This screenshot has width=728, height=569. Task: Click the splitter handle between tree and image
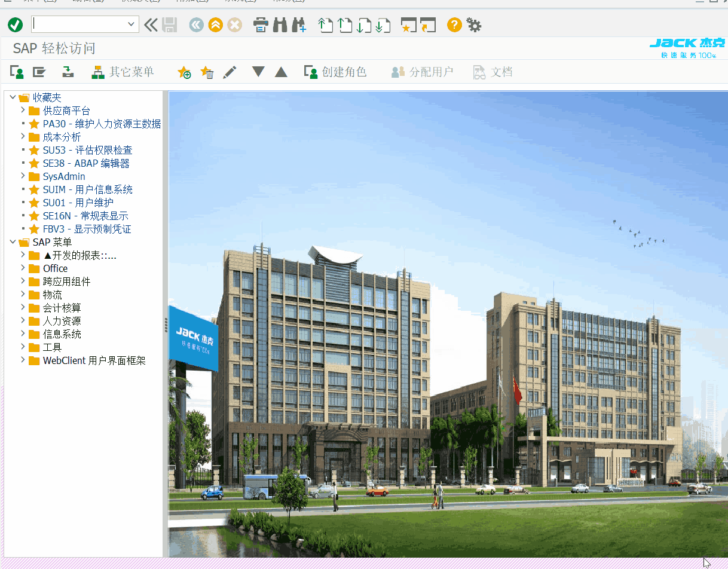(166, 324)
